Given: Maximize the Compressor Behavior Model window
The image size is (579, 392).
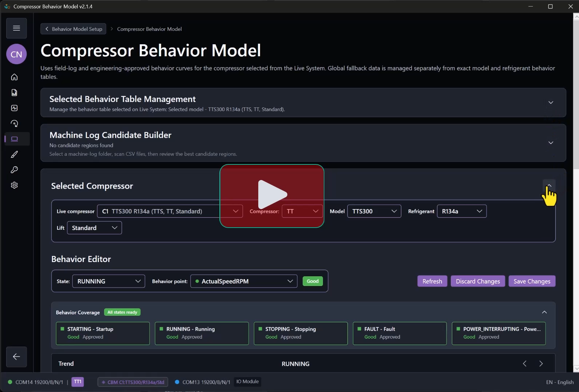Looking at the screenshot, I should 550,7.
